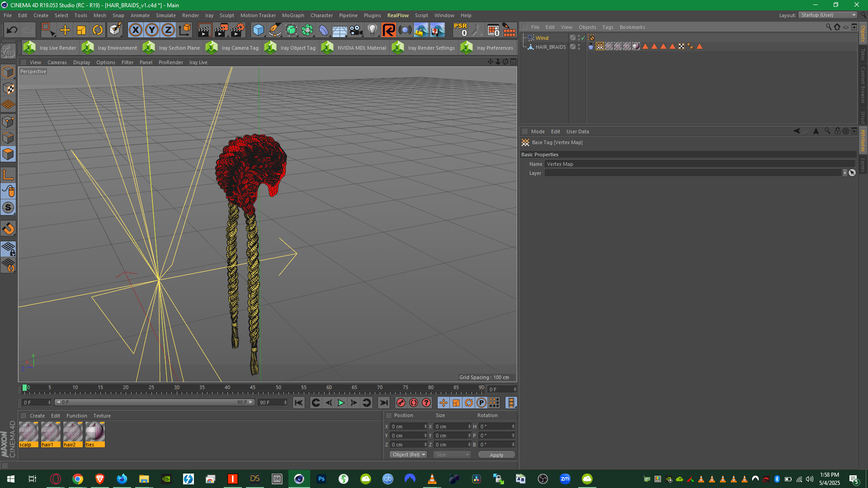Viewport: 868px width, 488px height.
Task: Toggle the layer square of the Wind object
Action: click(x=573, y=38)
